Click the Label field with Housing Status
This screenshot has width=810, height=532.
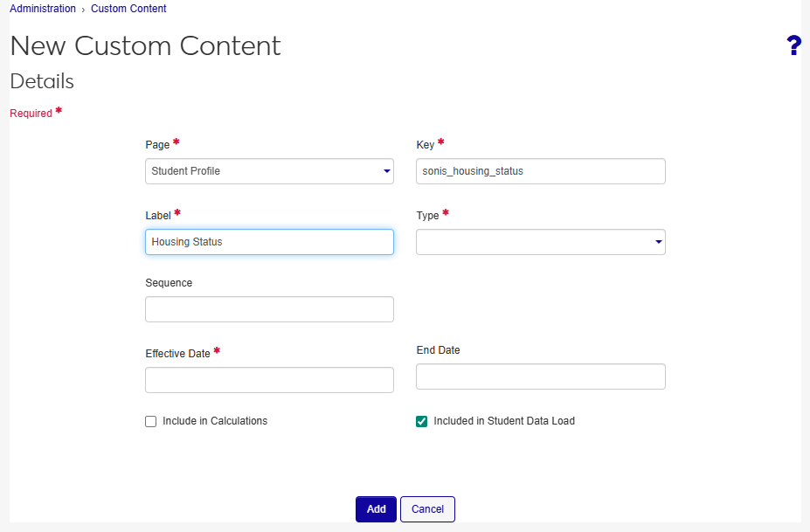pyautogui.click(x=269, y=242)
